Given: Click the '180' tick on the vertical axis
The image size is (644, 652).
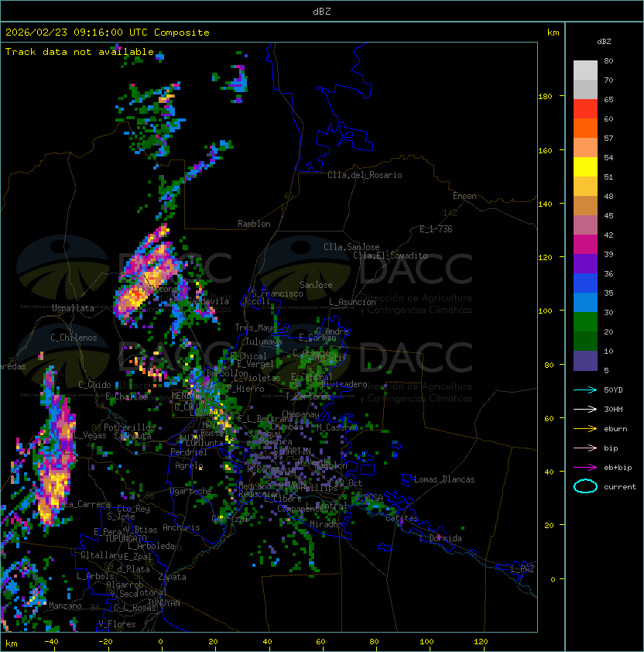Looking at the screenshot, I should coord(545,97).
